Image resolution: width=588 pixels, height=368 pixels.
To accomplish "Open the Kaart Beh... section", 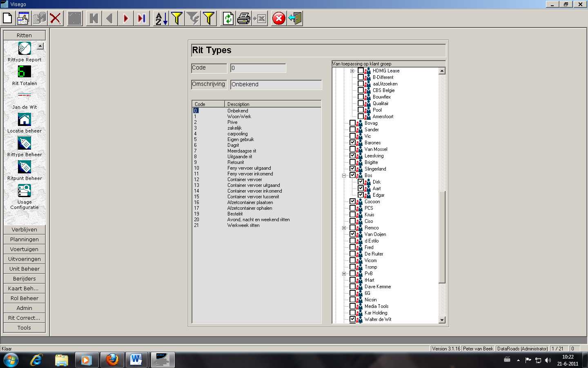I will (x=24, y=288).
